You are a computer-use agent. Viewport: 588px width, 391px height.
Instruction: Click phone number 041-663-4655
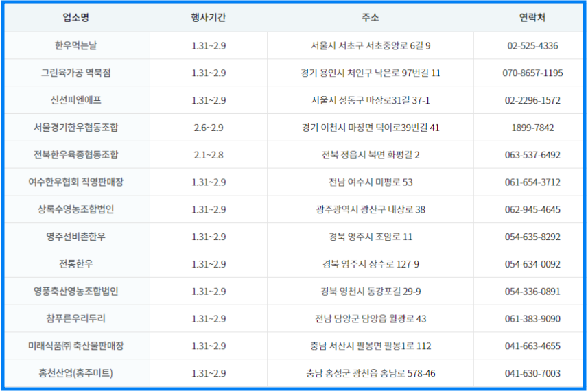pyautogui.click(x=532, y=346)
